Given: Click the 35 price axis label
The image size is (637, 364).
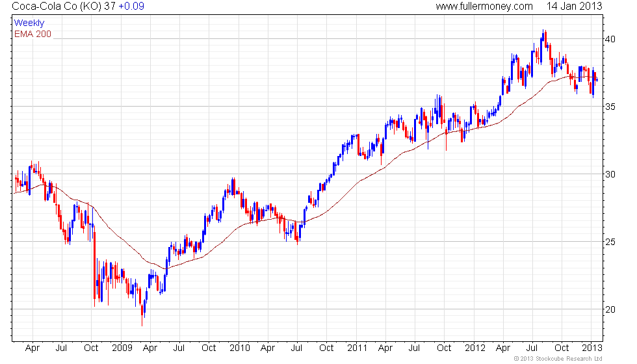Looking at the screenshot, I should point(610,107).
